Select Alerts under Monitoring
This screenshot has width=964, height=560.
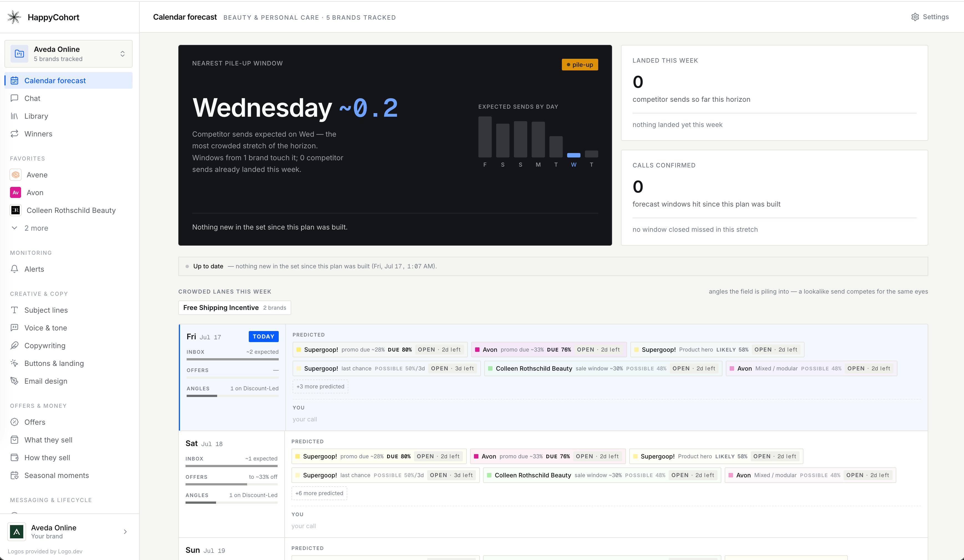69,269
